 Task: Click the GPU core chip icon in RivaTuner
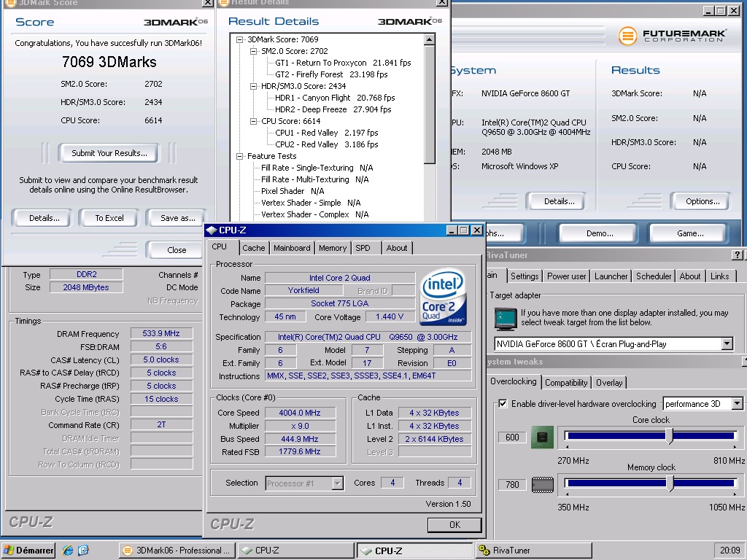tap(542, 437)
